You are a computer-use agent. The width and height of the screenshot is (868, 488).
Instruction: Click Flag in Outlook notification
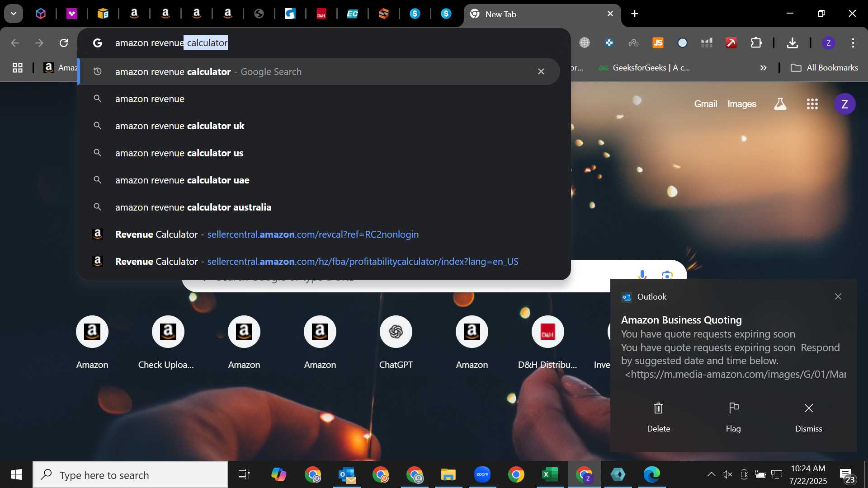[733, 418]
